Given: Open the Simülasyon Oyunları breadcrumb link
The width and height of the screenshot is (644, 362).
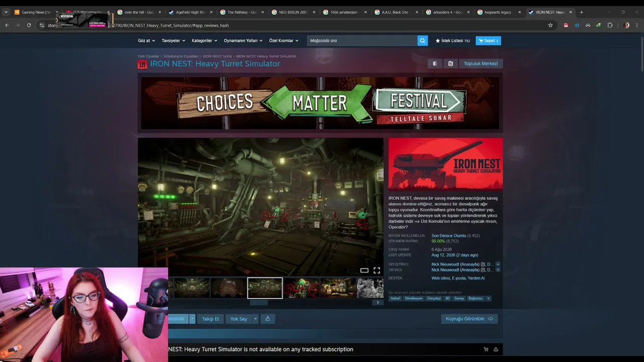Looking at the screenshot, I should point(181,56).
